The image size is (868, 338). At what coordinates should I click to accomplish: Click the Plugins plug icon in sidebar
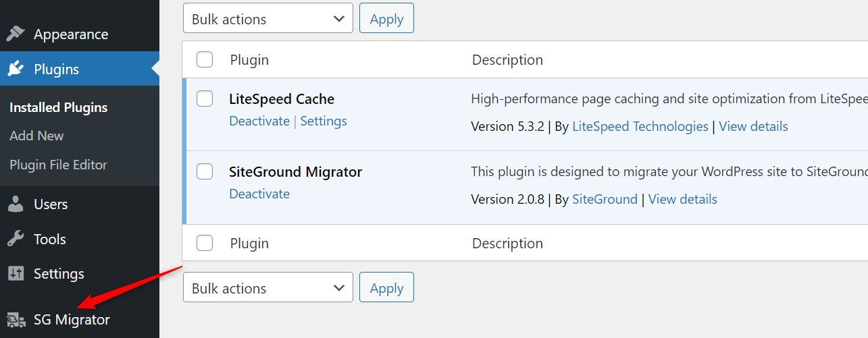point(16,69)
